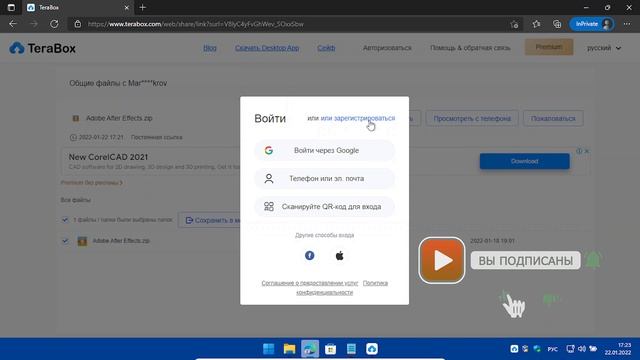Select QR code scan login option

324,207
